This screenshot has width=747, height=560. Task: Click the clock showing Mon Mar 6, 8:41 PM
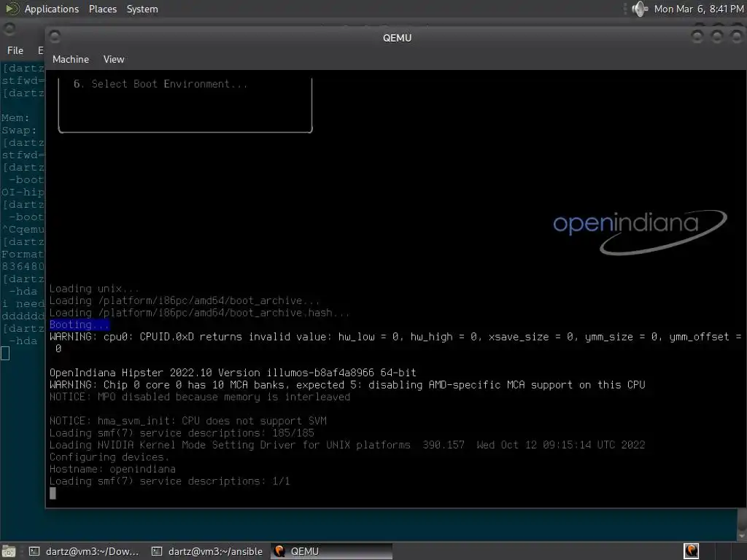[698, 9]
